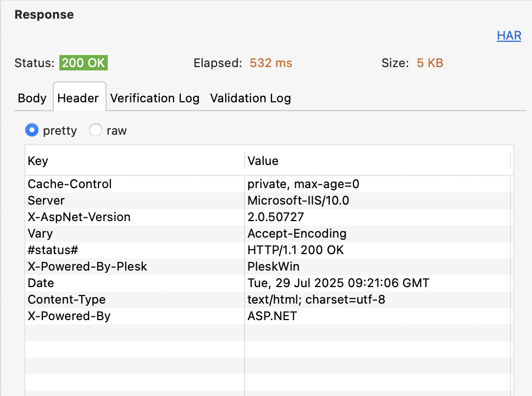Switch to the Body tab
This screenshot has width=532, height=396.
click(x=32, y=98)
